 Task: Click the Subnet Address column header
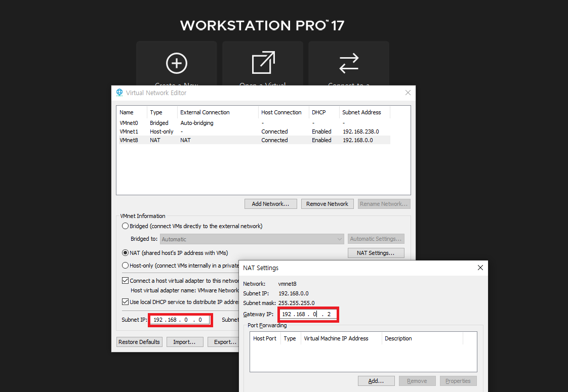click(x=364, y=112)
